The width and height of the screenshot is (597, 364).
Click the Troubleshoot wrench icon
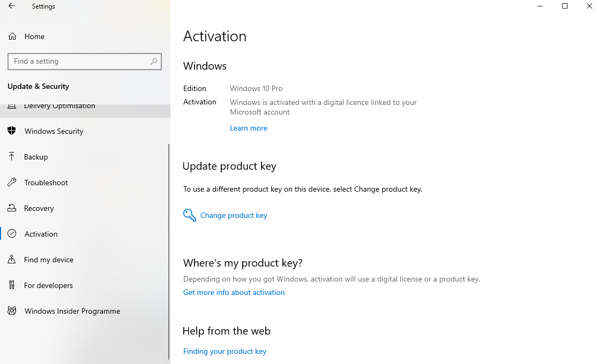tap(12, 182)
